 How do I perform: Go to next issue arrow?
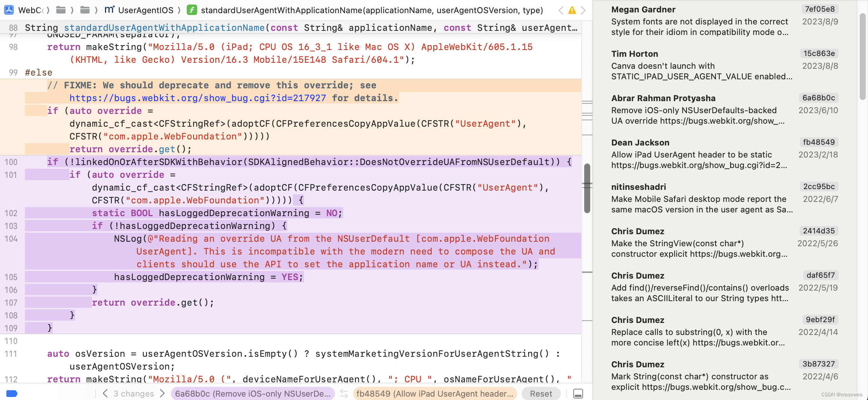583,10
